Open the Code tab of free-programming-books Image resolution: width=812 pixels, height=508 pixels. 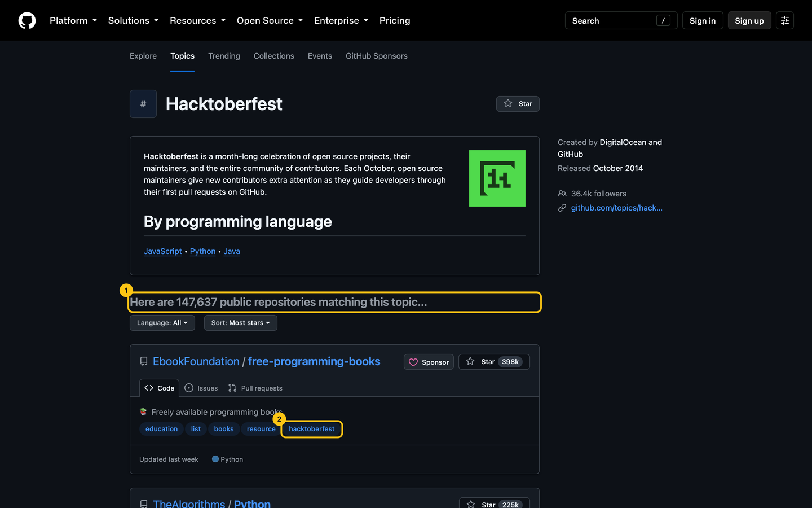pos(159,388)
